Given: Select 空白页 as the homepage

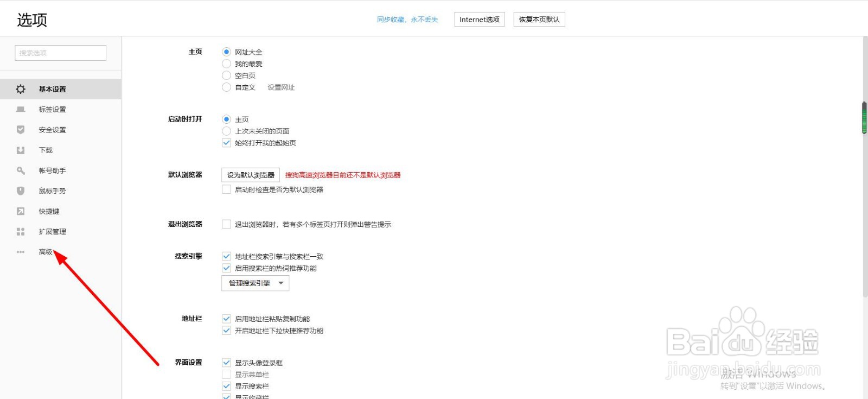Looking at the screenshot, I should (x=227, y=75).
